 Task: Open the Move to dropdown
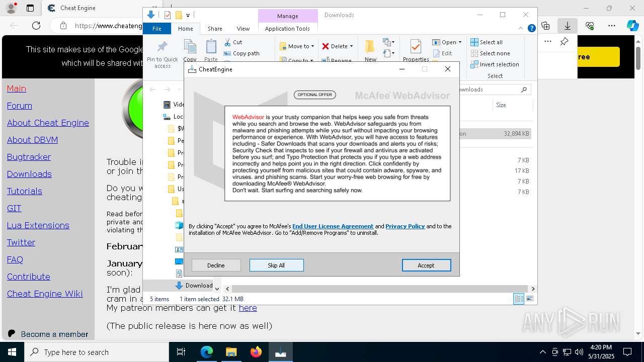point(297,46)
